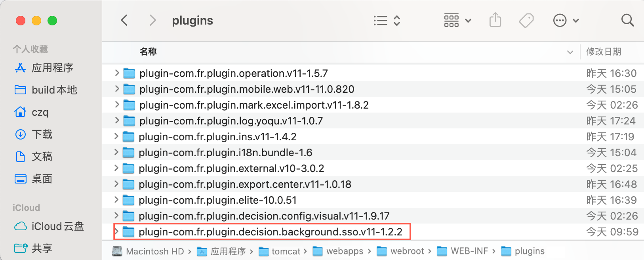The width and height of the screenshot is (644, 260).
Task: Open the list view switcher
Action: pyautogui.click(x=387, y=21)
